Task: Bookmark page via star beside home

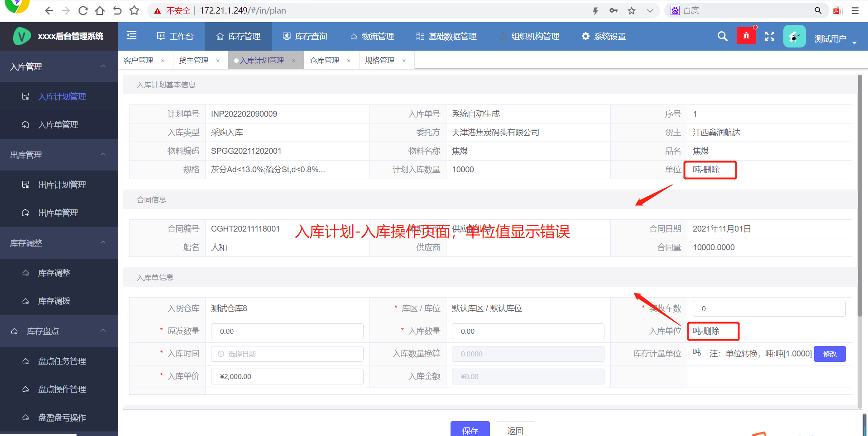Action: pos(134,10)
